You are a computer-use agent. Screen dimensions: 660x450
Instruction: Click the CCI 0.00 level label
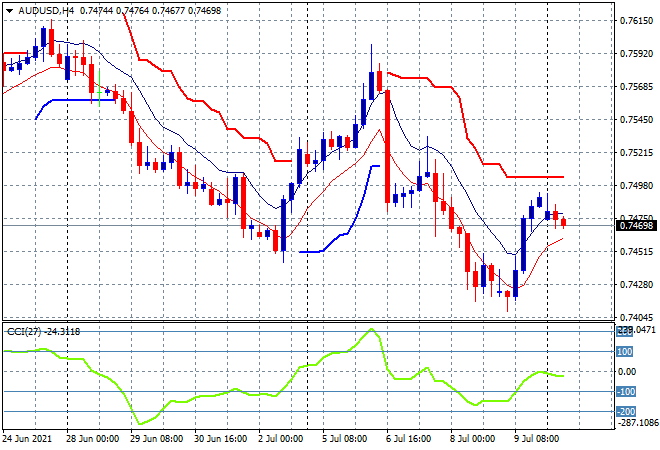coord(626,372)
